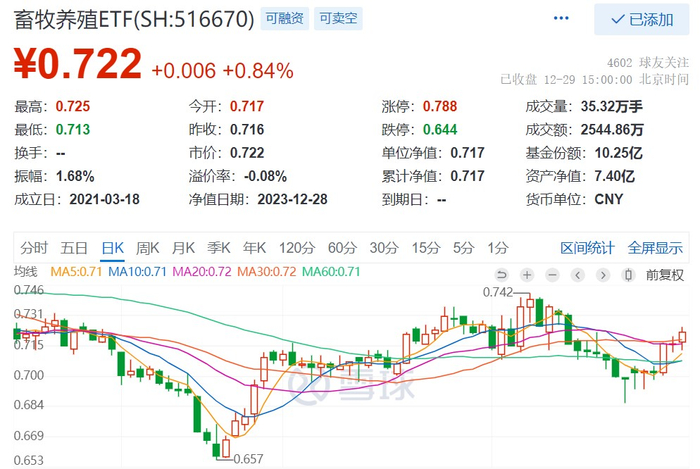Click the 已添加 added-to-watchlist button
Viewport: 700px width, 469px height.
642,19
